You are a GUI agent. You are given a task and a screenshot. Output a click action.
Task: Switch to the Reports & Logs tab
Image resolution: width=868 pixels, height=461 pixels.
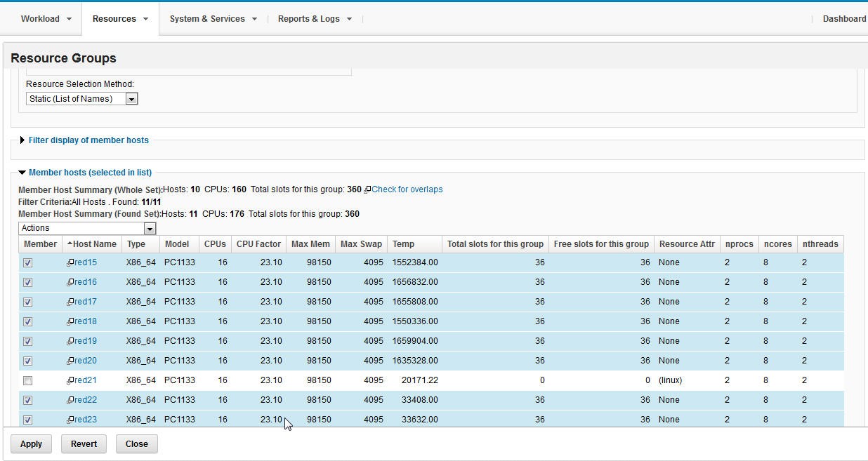[309, 19]
